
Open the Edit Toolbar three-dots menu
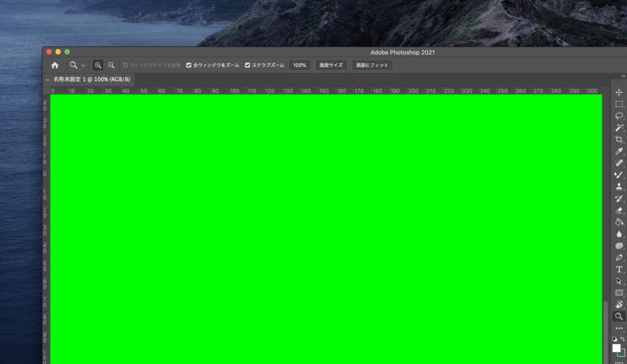619,328
